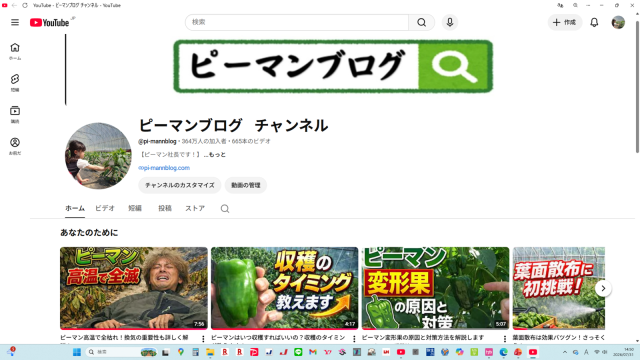Play the 収穫のタイミング教えます video thumbnail
This screenshot has width=640, height=360.
[x=284, y=288]
